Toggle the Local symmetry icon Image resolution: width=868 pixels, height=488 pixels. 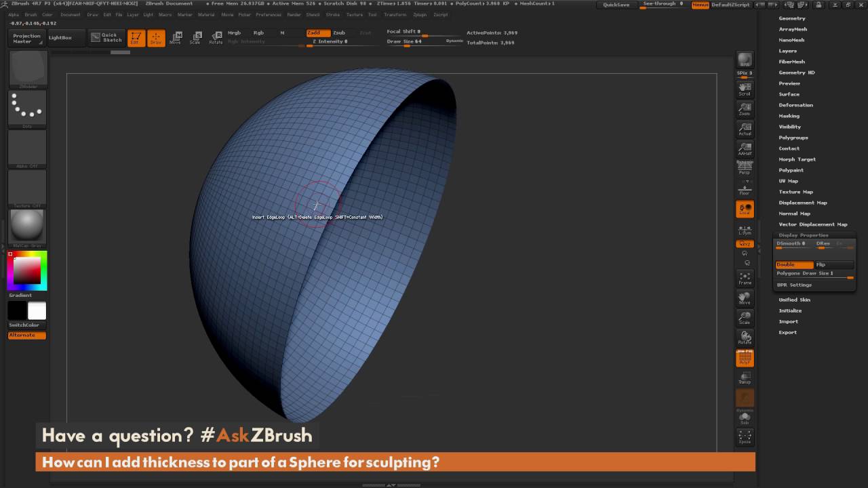point(745,209)
